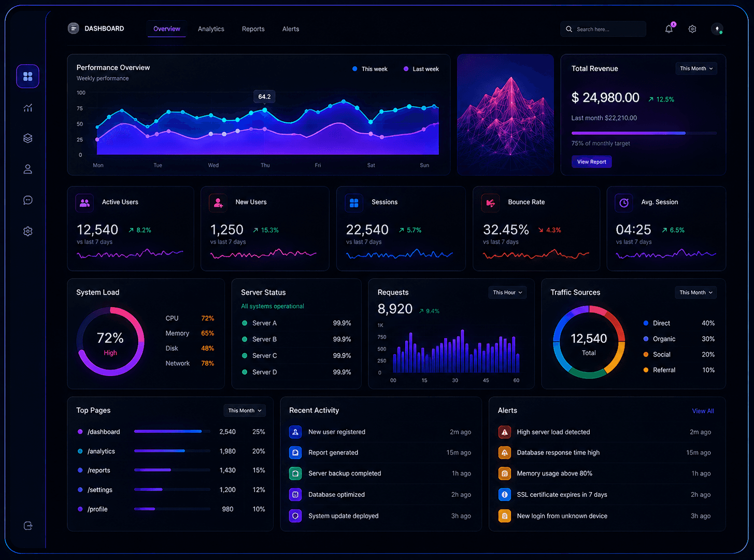The image size is (754, 560).
Task: Click the SSL certificate info icon
Action: click(x=505, y=494)
